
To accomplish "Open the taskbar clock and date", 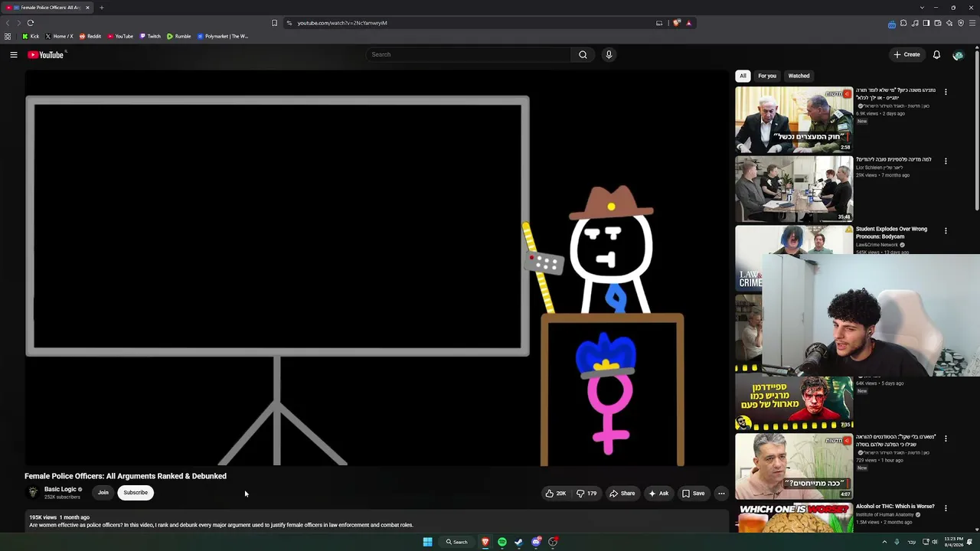I will point(953,542).
